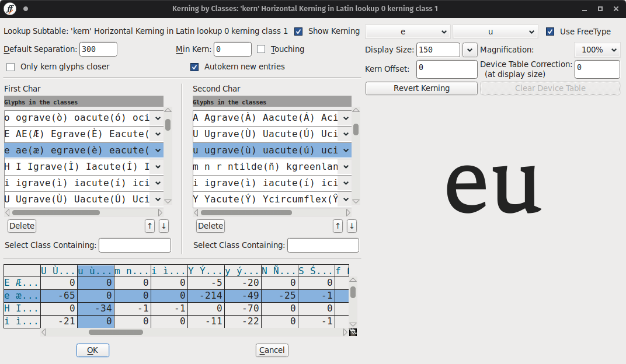The image size is (626, 364).
Task: Click kerning cell with value -70
Action: point(243,309)
